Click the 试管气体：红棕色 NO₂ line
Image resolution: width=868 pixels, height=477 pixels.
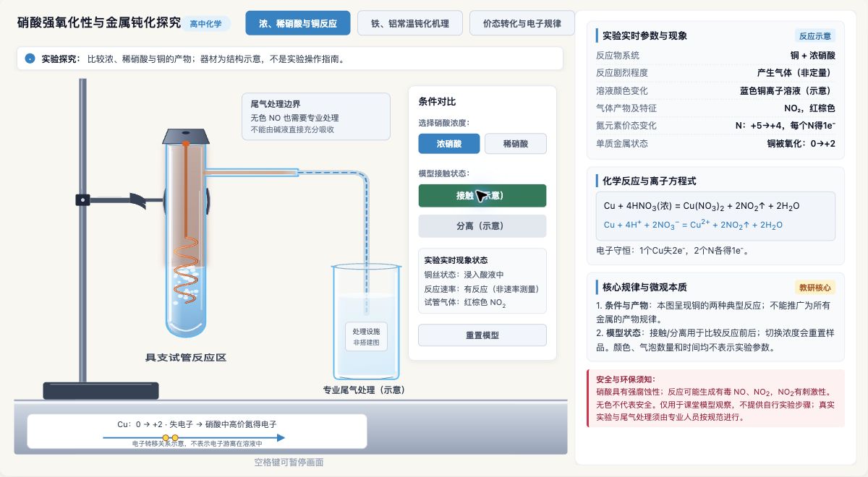(x=464, y=303)
